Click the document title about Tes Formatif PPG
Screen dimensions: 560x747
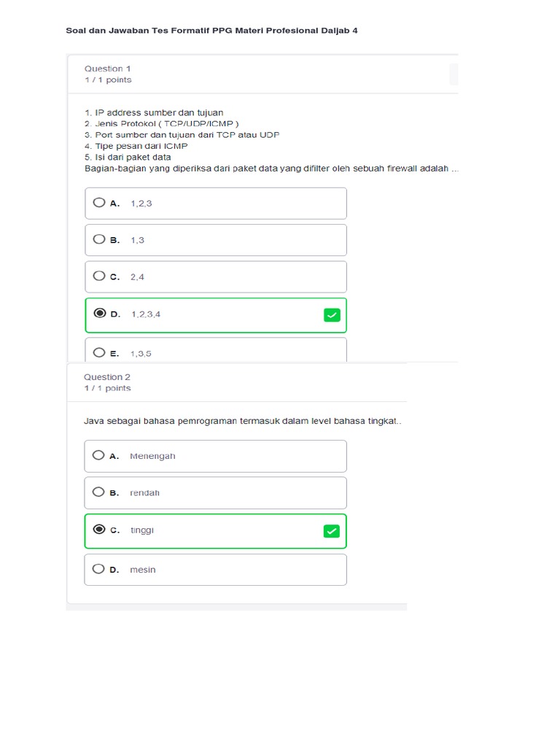(x=211, y=31)
